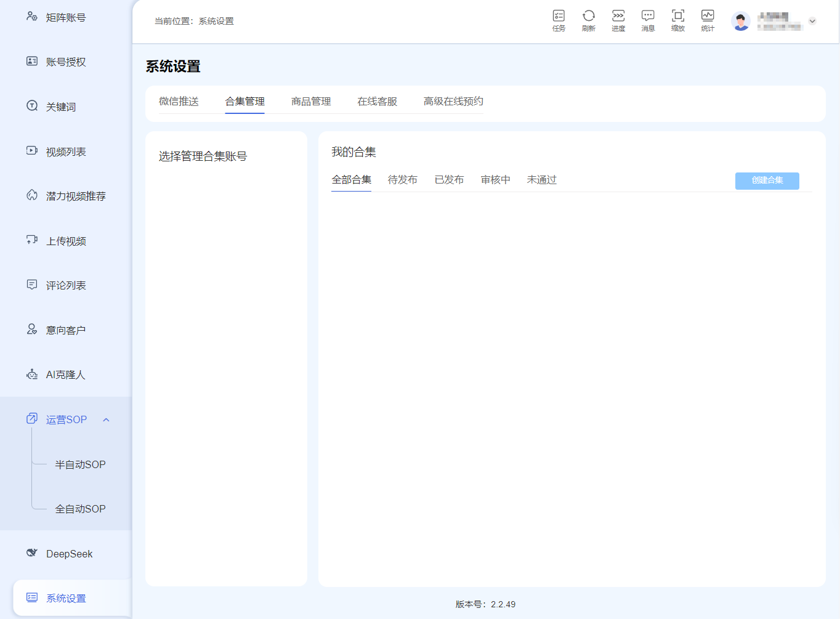Click the AI克隆人 robot icon

[32, 374]
